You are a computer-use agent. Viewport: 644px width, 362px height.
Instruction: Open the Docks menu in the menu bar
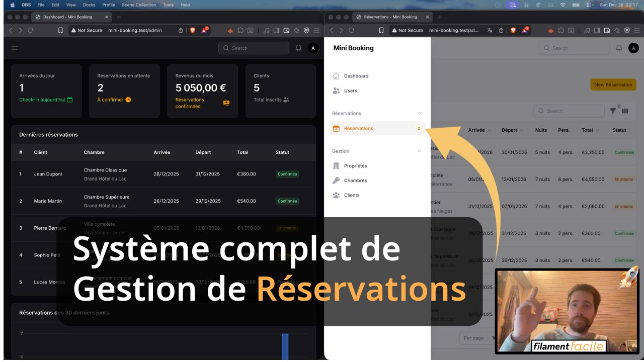[x=89, y=5]
